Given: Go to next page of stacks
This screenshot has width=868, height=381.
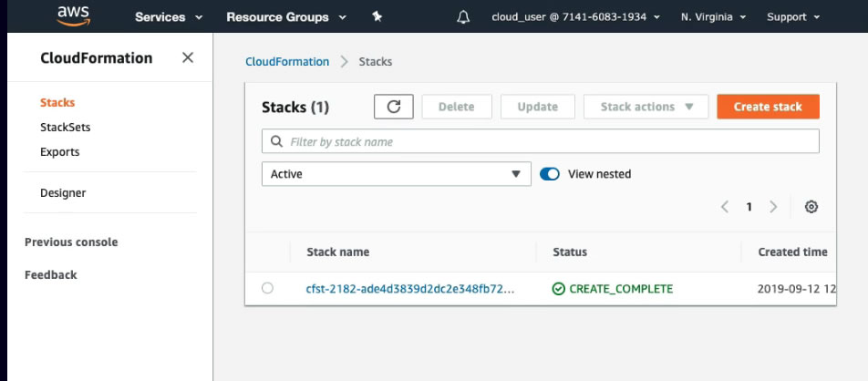Looking at the screenshot, I should (773, 207).
